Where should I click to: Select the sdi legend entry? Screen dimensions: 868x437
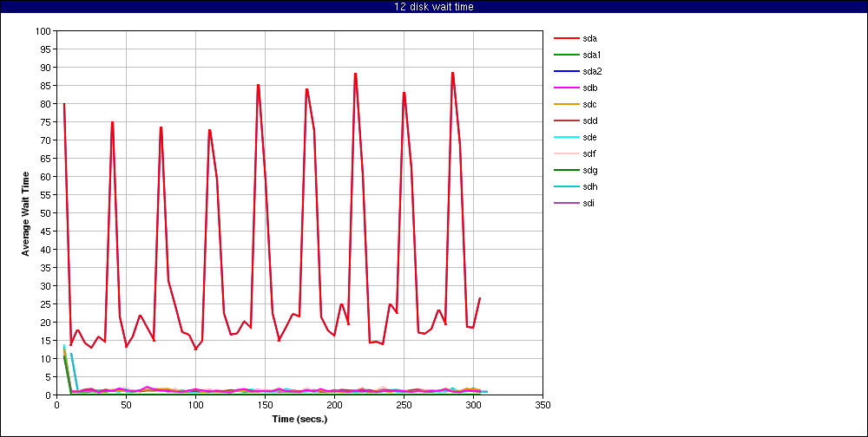click(575, 203)
